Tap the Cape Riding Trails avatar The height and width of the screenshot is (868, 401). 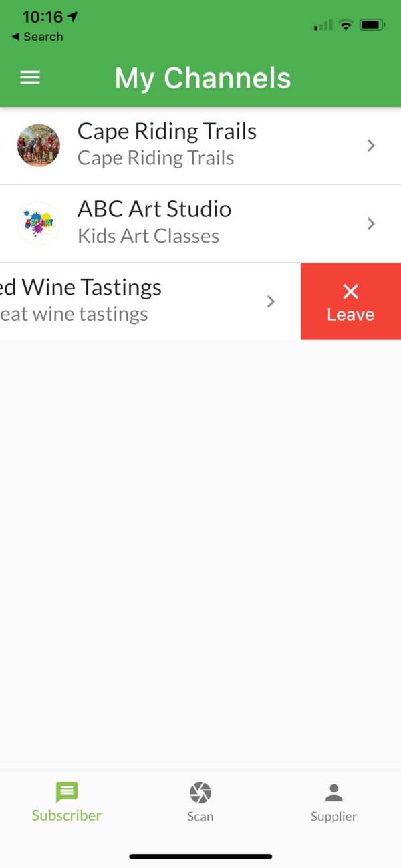click(39, 146)
